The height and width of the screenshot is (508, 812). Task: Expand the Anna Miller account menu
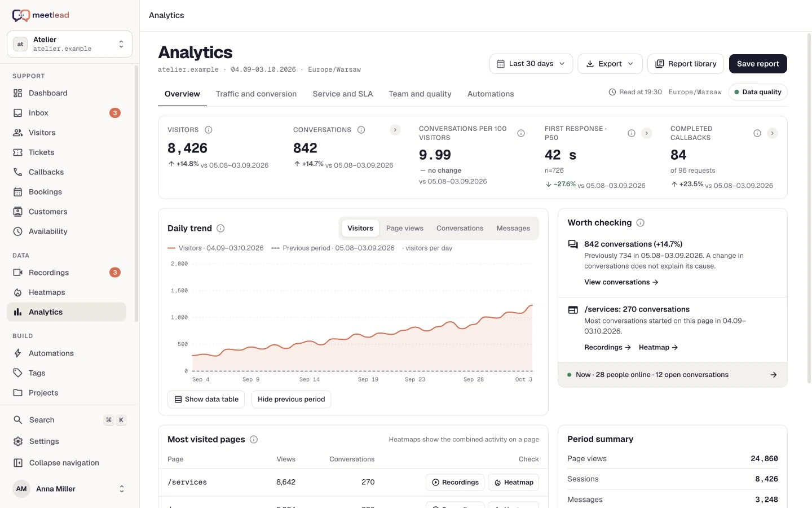point(69,489)
